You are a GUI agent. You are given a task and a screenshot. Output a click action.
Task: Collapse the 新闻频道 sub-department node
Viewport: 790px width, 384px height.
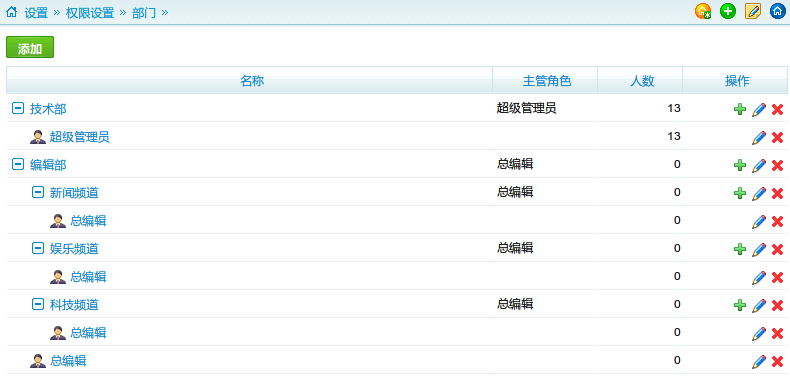(38, 192)
